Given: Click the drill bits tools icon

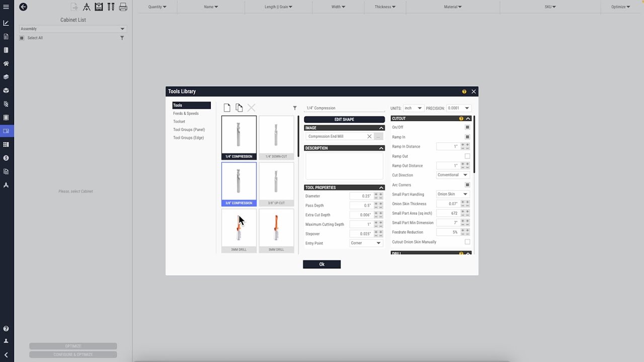Looking at the screenshot, I should [x=111, y=7].
